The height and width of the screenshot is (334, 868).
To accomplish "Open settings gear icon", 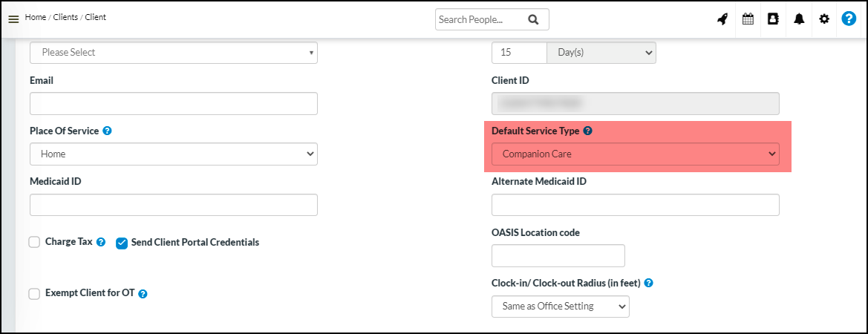I will click(x=824, y=19).
